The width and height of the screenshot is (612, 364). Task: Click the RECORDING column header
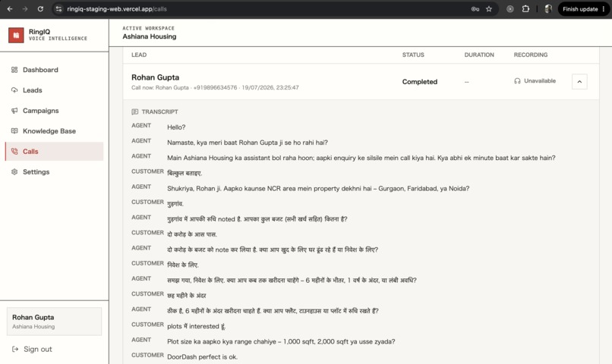(531, 55)
